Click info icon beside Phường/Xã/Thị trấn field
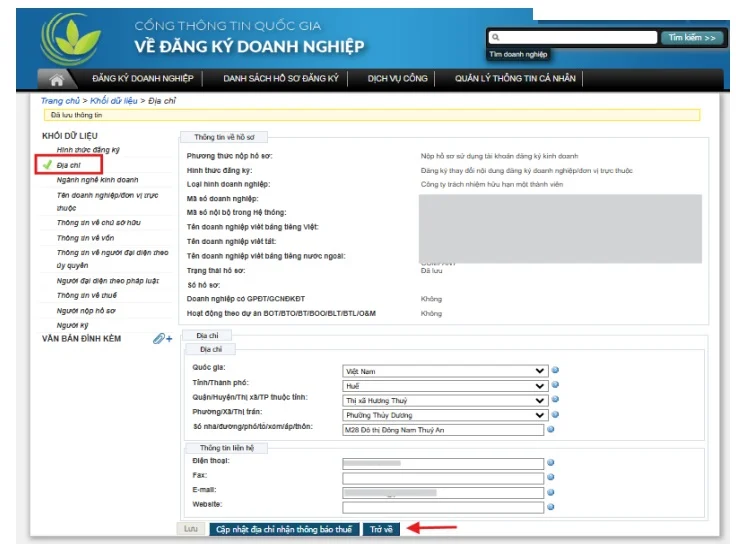This screenshot has height=544, width=736. pyautogui.click(x=555, y=415)
